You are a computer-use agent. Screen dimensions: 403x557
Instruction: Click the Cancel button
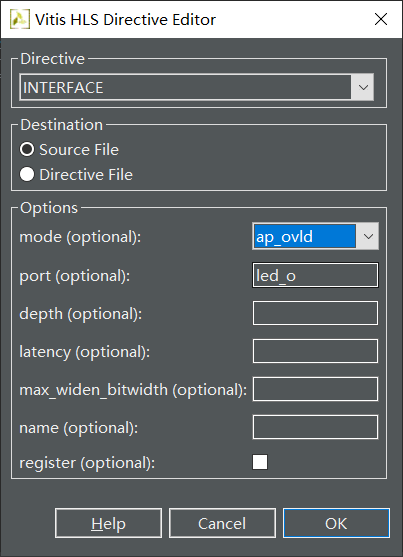[222, 523]
